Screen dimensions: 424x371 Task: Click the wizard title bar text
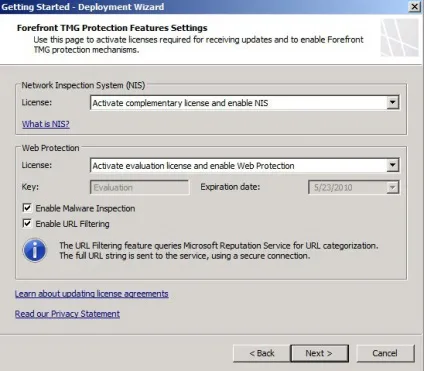pyautogui.click(x=83, y=7)
